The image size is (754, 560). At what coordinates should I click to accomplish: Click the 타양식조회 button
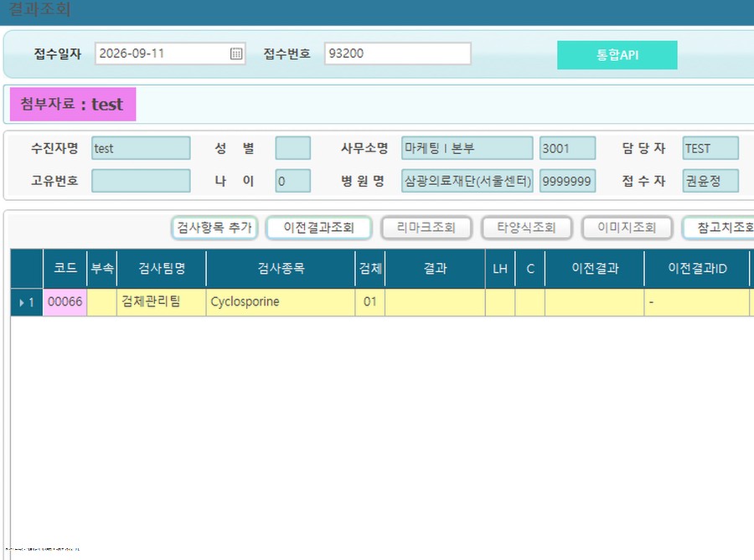[527, 227]
